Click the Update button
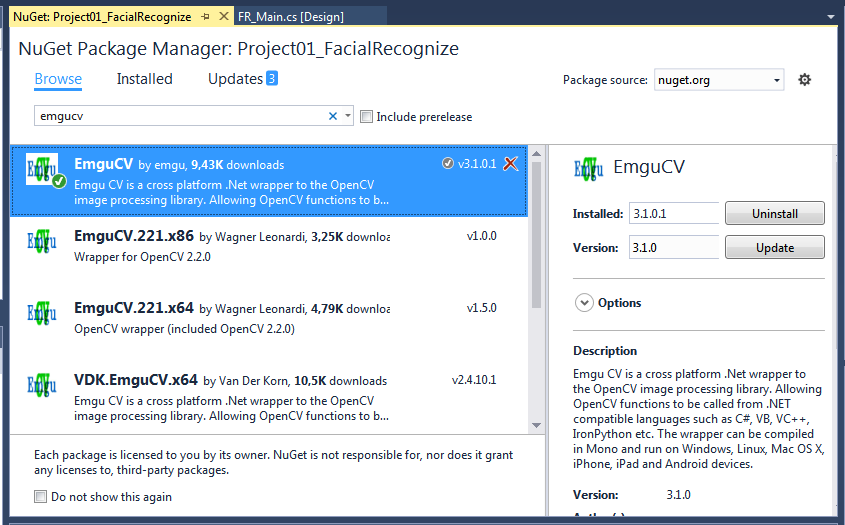Viewport: 845px width, 525px height. [x=774, y=247]
